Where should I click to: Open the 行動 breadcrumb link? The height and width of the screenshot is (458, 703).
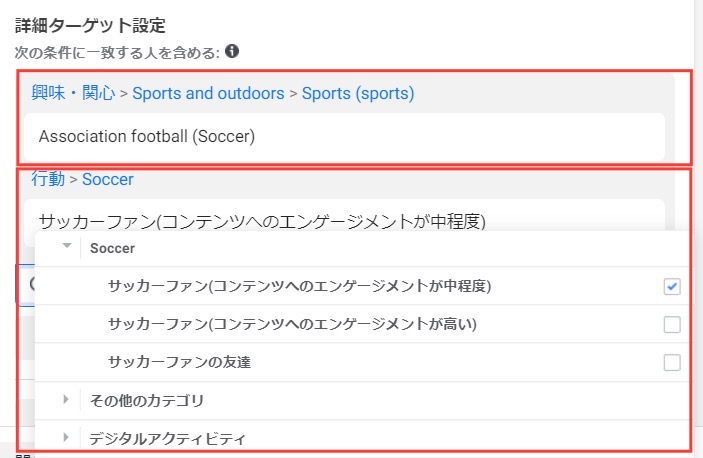pos(48,179)
